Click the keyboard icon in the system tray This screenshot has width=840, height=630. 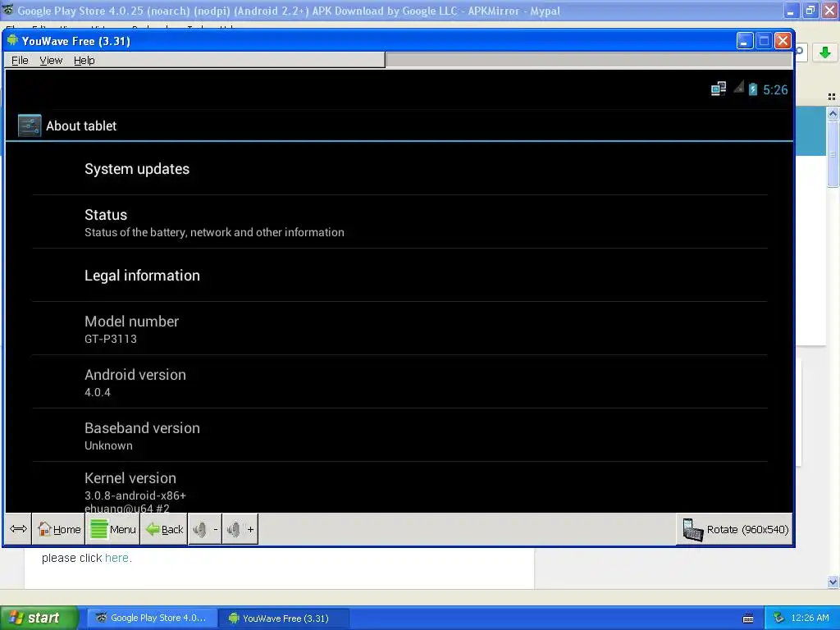point(748,619)
